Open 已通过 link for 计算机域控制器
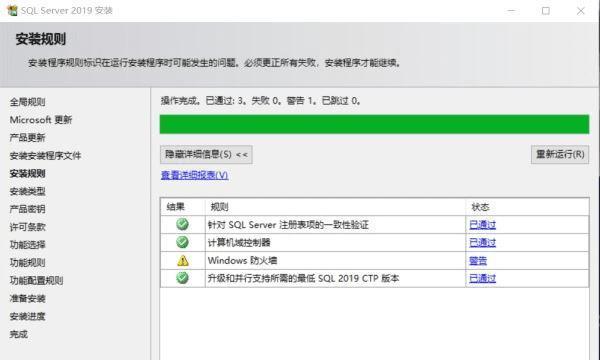The image size is (600, 360). point(483,243)
